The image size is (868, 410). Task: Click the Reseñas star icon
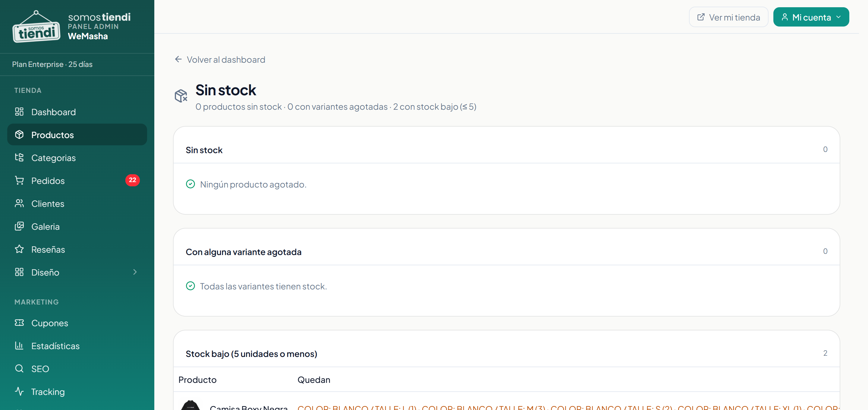[x=19, y=249]
